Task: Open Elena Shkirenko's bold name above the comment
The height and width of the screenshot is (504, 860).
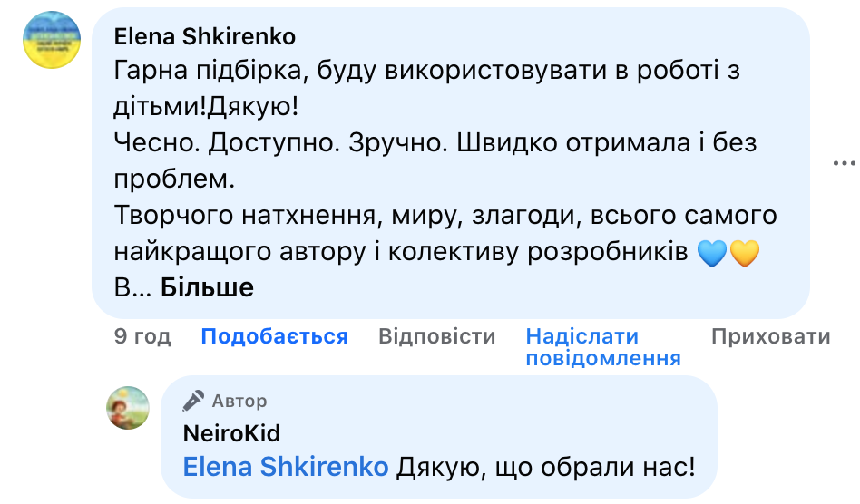Action: tap(205, 36)
